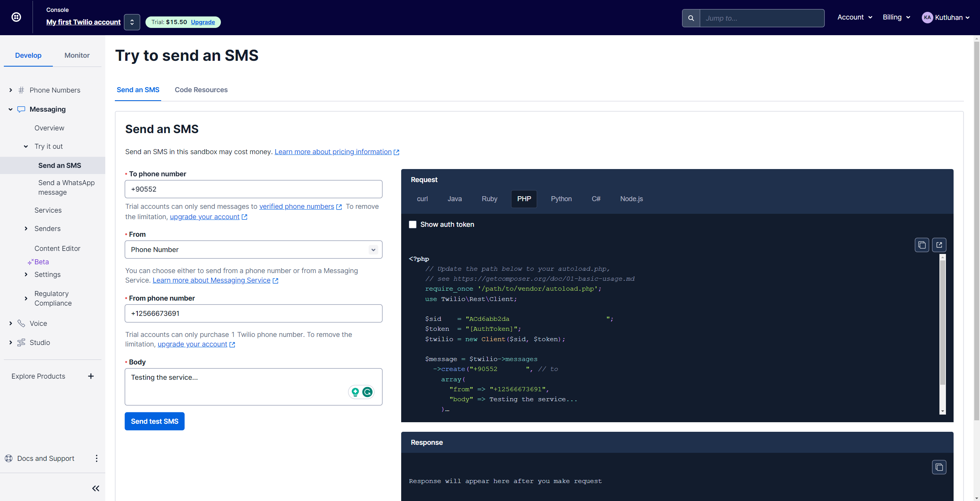
Task: Switch to Code Resources tab
Action: tap(201, 89)
